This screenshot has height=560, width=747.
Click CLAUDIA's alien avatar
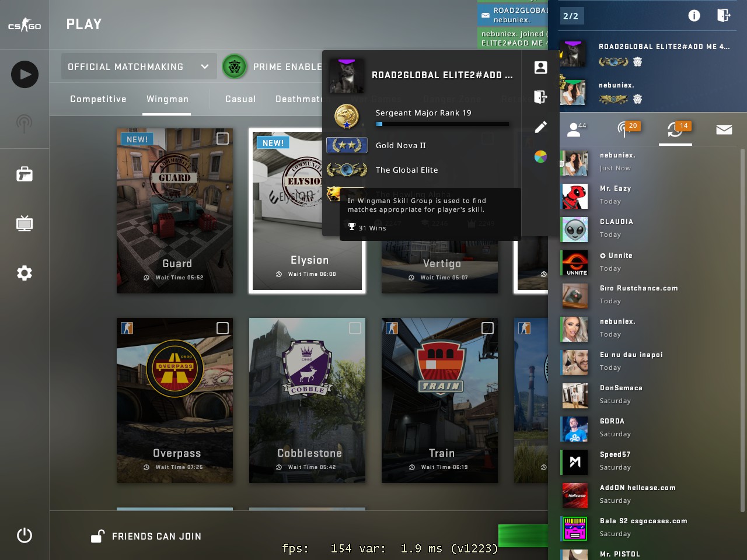[x=574, y=229]
